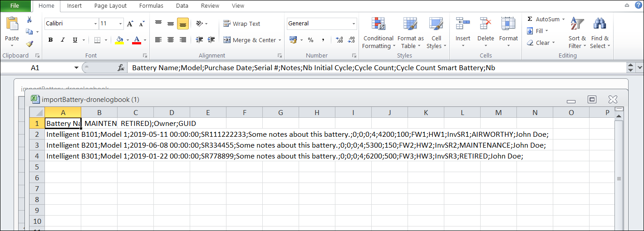This screenshot has width=644, height=231.
Task: Open Calibri font name dropdown
Action: coord(95,24)
